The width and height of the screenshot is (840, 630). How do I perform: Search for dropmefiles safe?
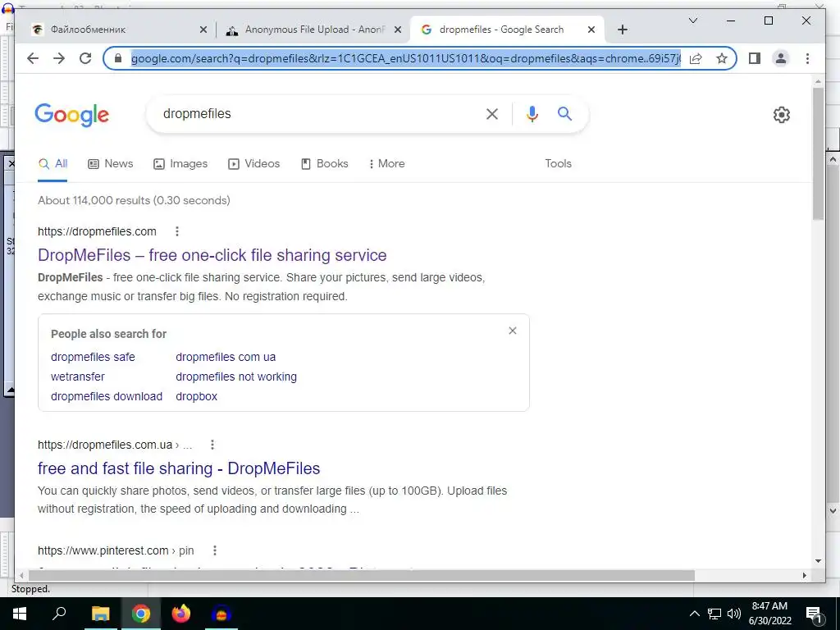93,358
